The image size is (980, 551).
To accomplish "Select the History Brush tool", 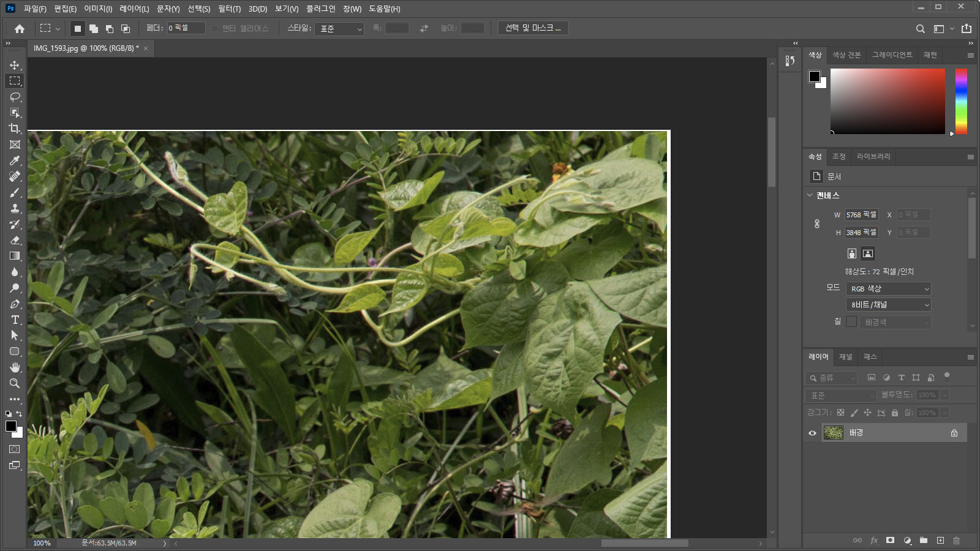I will click(15, 224).
